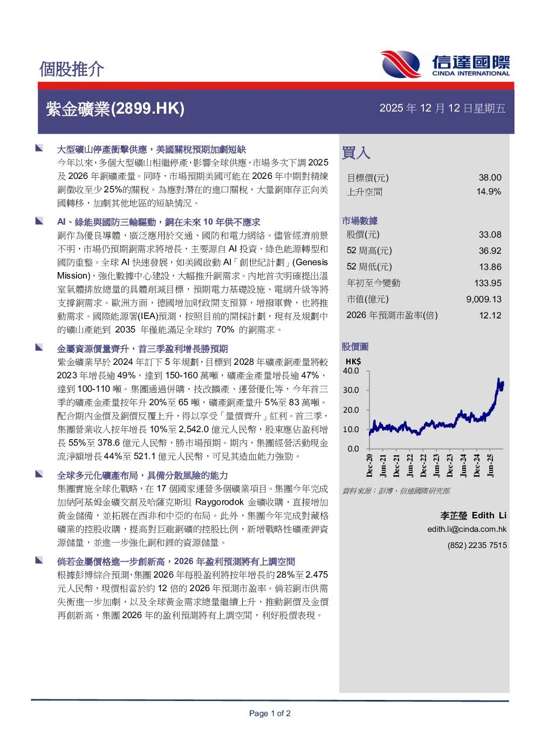Click the 買入 rating label

[x=356, y=153]
